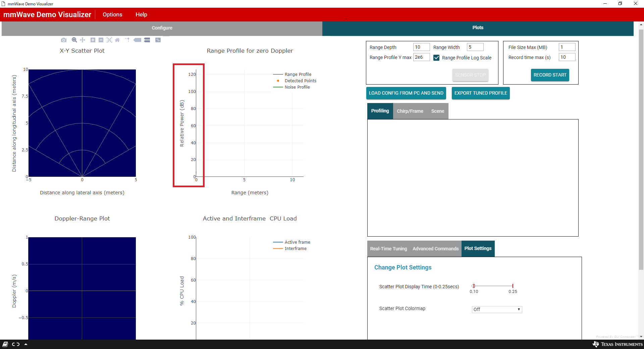644x349 pixels.
Task: Download plot as PNG camera icon
Action: (x=64, y=40)
